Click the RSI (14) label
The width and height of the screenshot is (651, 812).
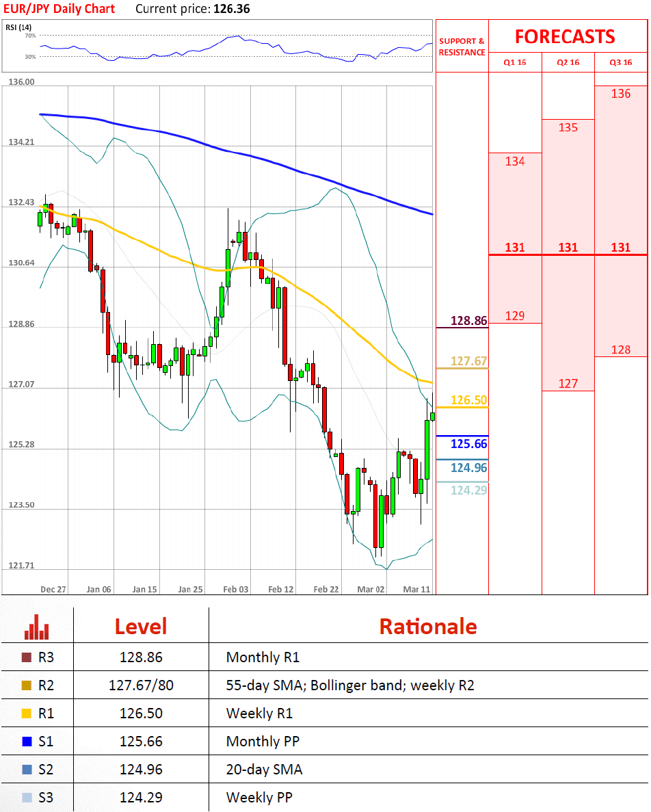[18, 27]
